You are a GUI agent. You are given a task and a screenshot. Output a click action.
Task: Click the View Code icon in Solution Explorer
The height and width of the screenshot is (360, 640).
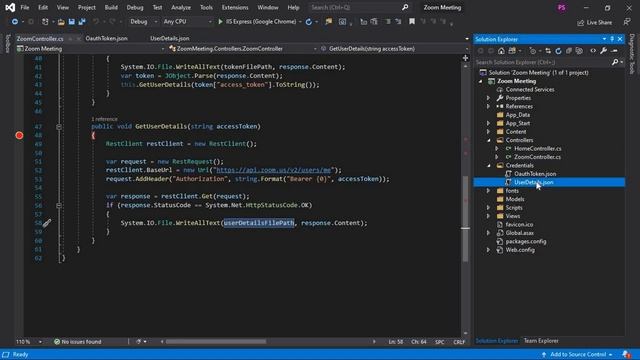pos(593,51)
